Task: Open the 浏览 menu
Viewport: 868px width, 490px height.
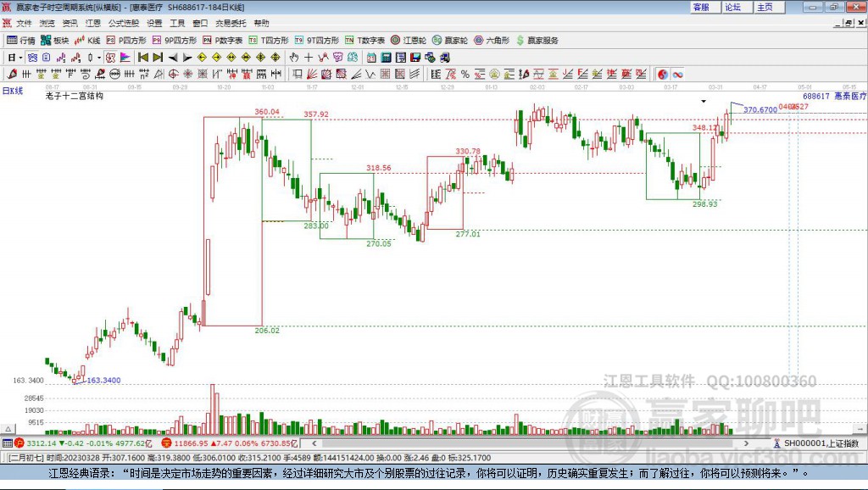Action: click(47, 23)
